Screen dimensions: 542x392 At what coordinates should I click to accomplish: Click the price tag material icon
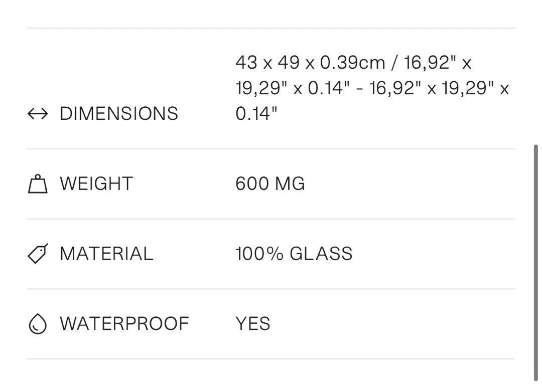click(x=38, y=254)
